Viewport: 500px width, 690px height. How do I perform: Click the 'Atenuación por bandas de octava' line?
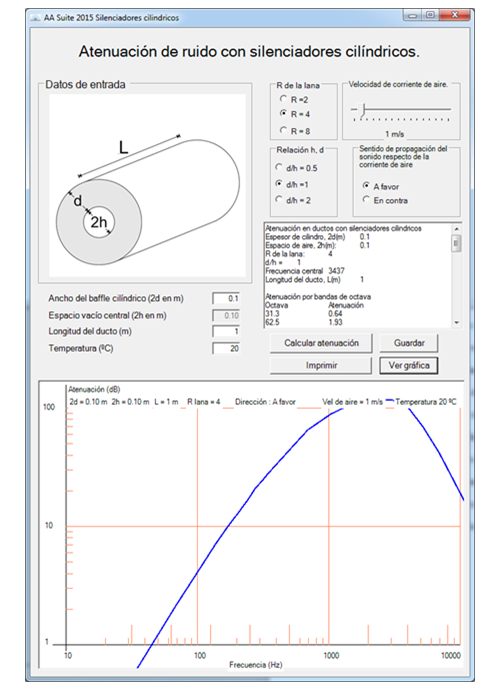pyautogui.click(x=318, y=297)
